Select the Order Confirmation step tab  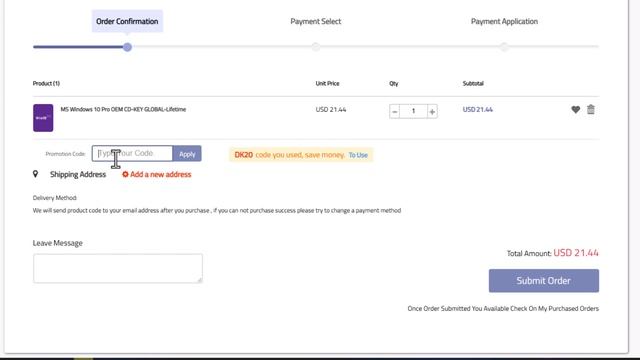coord(127,21)
